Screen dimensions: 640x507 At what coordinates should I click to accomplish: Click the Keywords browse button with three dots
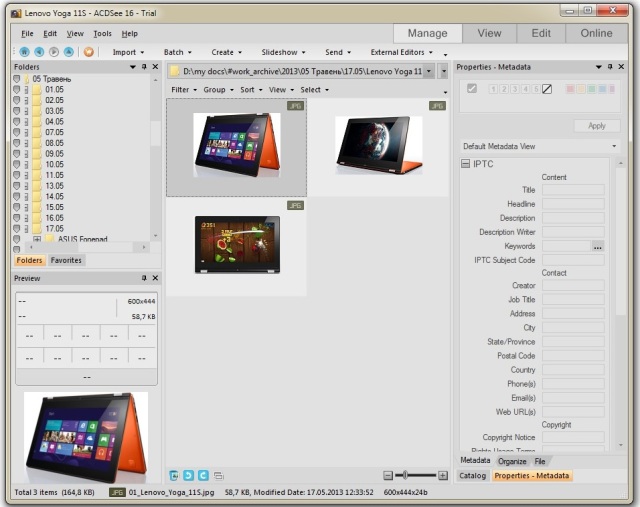point(597,245)
